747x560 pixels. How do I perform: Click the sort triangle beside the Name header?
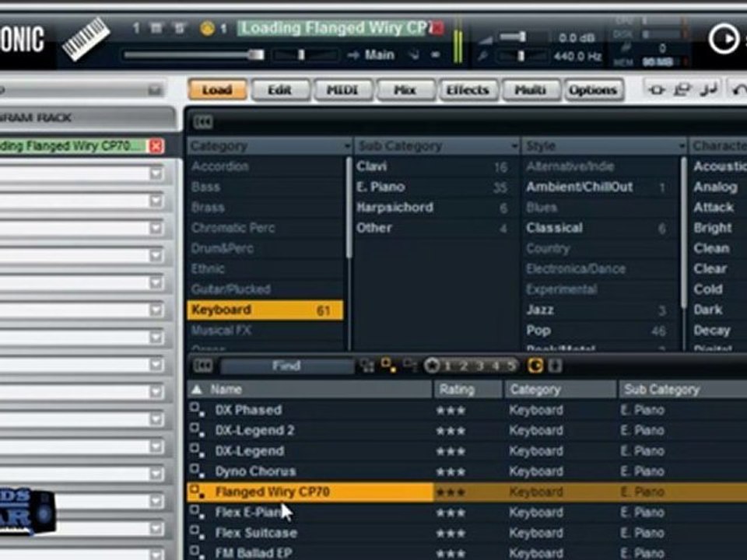click(x=196, y=390)
